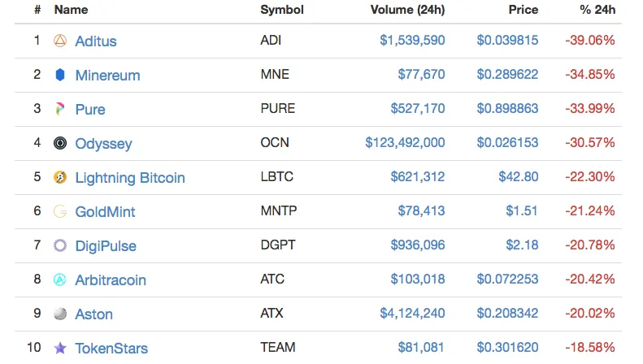The image size is (643, 364).
Task: Sort table by Volume (24h) header
Action: (407, 10)
